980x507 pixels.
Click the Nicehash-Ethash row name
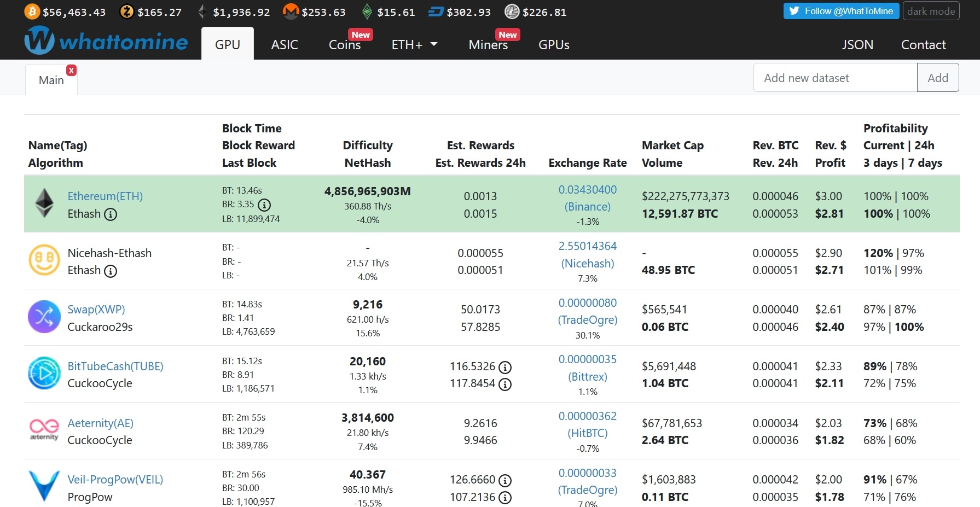109,253
